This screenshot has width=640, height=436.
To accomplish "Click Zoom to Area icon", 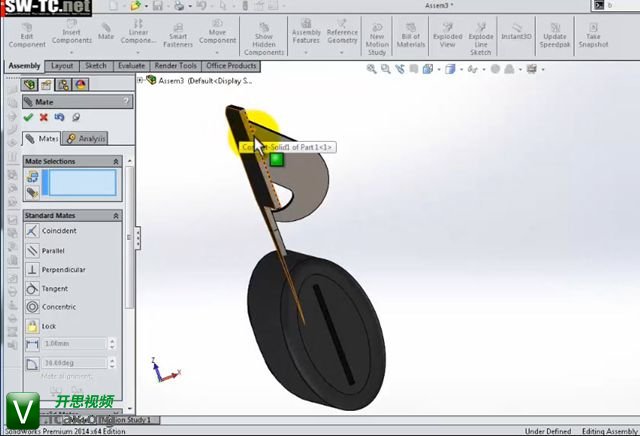I will 385,69.
